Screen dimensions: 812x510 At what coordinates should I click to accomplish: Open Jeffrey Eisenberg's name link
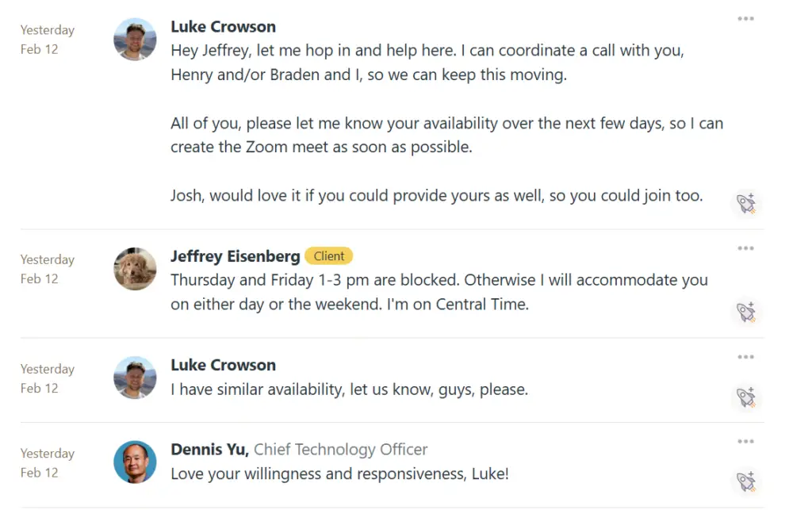point(235,255)
